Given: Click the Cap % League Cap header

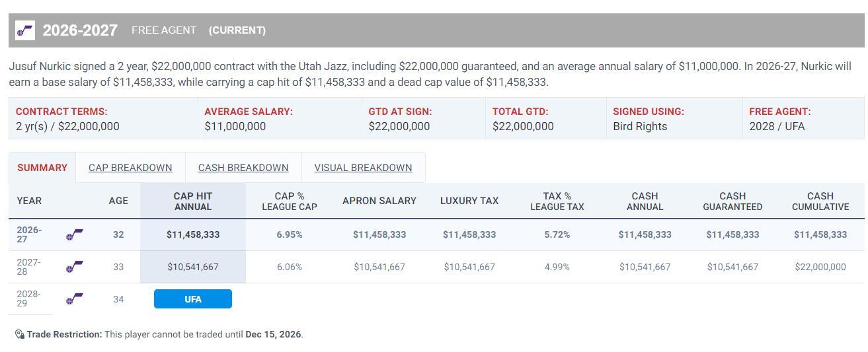Looking at the screenshot, I should tap(290, 201).
